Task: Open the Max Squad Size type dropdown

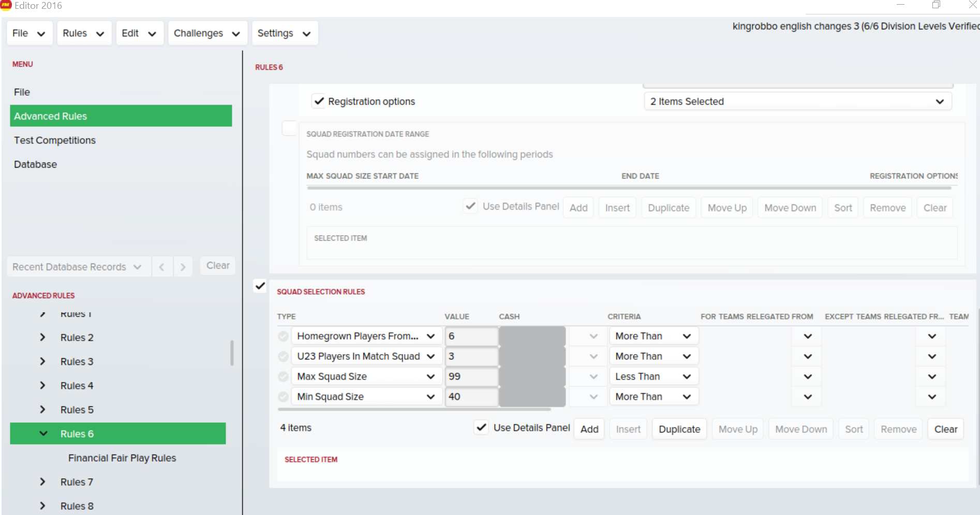Action: [x=367, y=377]
